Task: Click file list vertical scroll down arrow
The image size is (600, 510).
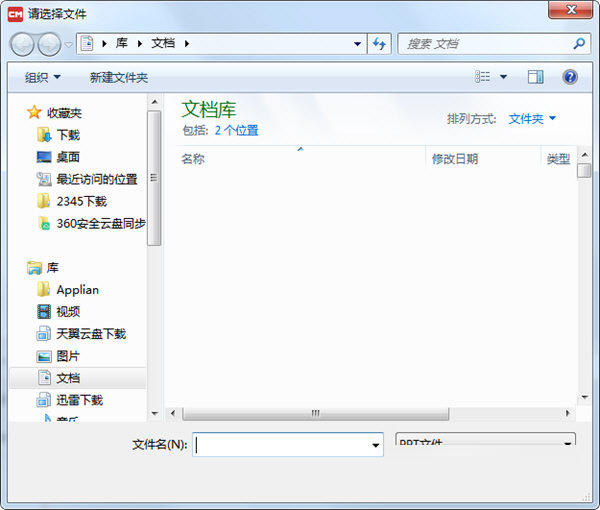Action: (584, 398)
